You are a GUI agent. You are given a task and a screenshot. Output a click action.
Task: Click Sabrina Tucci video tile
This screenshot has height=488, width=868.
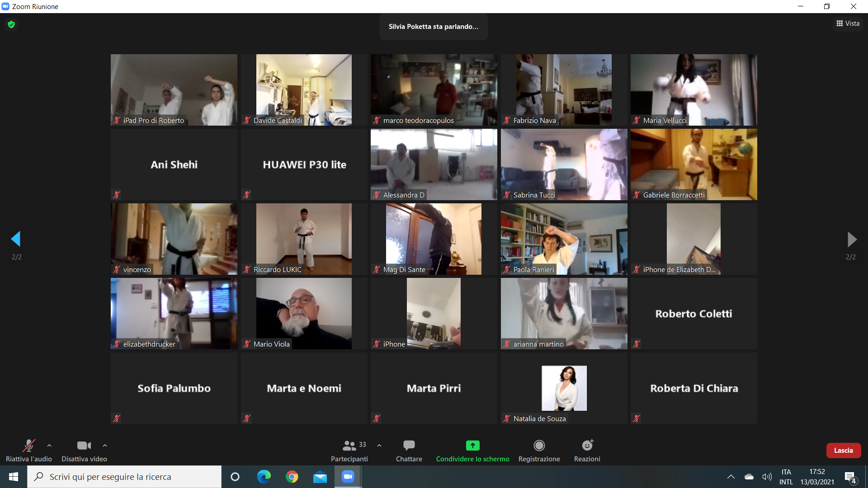[564, 164]
